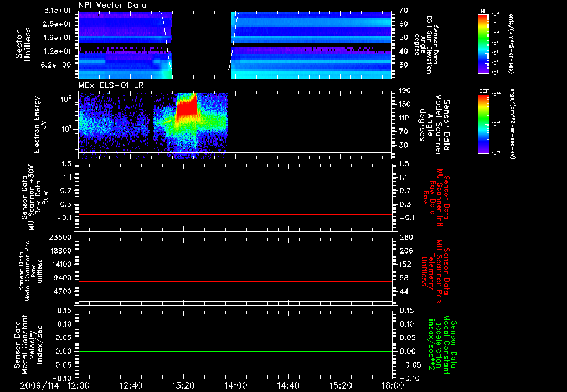
Task: Click the '14100' scanner position tick
Action: tap(60, 264)
